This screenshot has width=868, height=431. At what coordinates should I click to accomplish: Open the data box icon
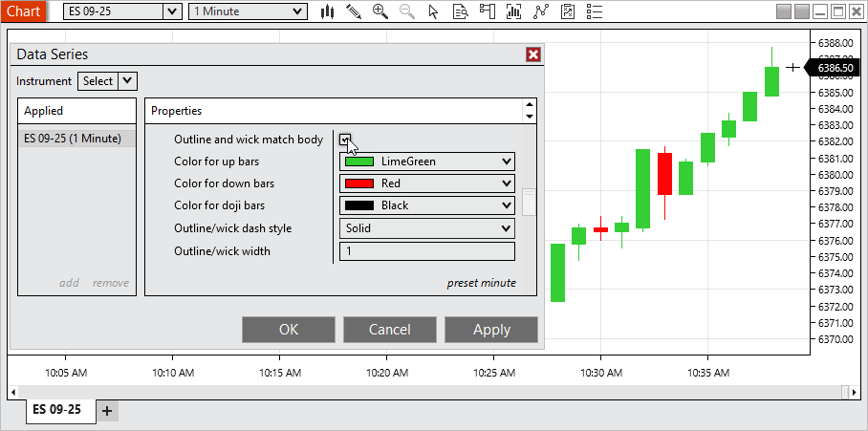pyautogui.click(x=461, y=11)
